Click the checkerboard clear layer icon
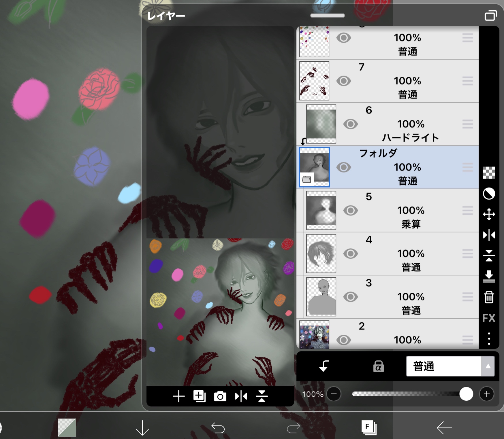 [489, 173]
